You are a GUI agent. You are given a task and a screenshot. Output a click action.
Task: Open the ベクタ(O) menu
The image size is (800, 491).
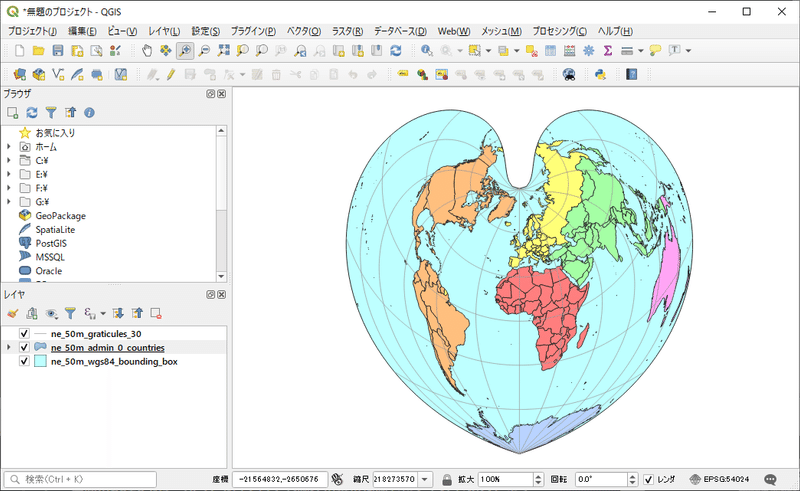coord(304,31)
